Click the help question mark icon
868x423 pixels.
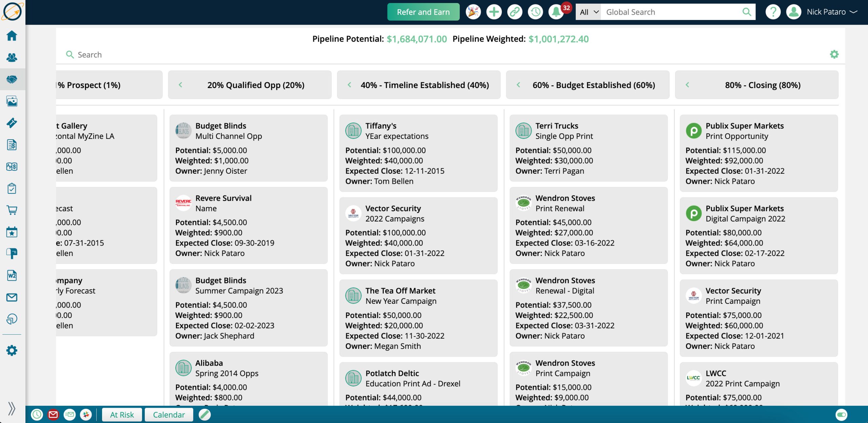[773, 12]
